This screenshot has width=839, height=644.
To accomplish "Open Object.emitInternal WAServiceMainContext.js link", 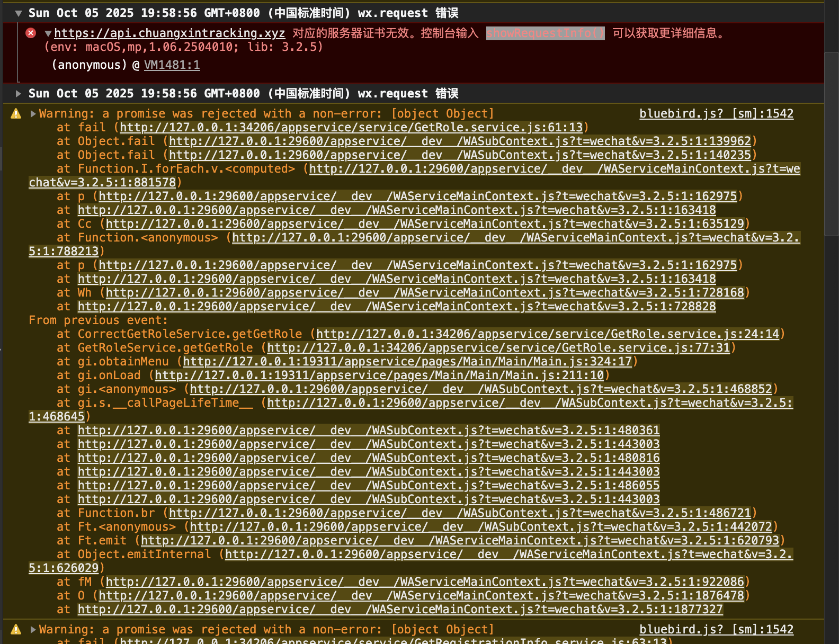I will coord(509,554).
